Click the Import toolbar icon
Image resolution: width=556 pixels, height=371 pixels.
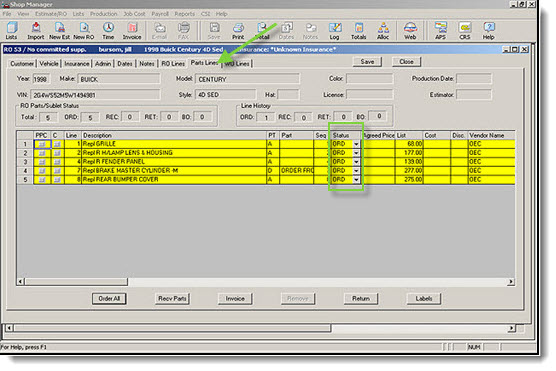pos(35,31)
